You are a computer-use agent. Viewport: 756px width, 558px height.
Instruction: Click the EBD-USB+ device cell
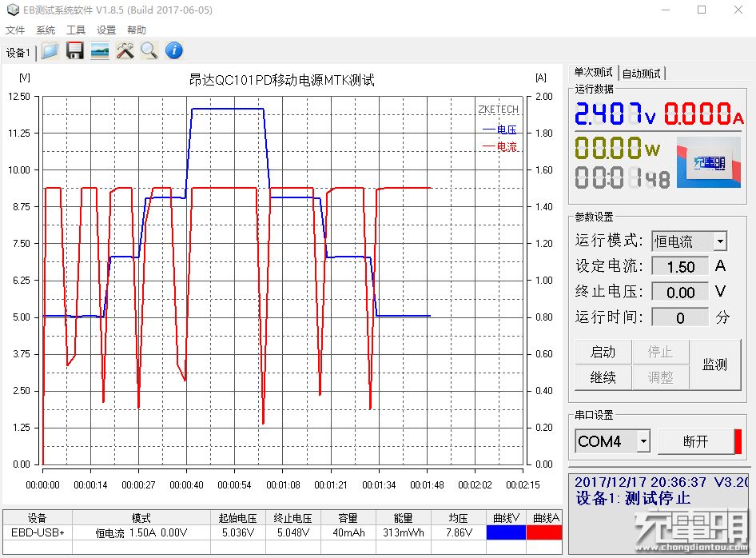38,533
